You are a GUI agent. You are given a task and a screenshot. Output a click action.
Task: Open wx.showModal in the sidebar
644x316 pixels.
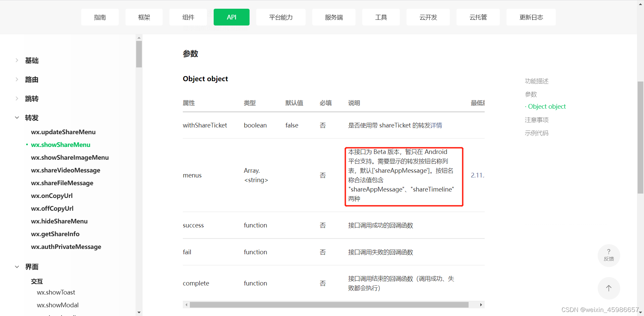(58, 305)
